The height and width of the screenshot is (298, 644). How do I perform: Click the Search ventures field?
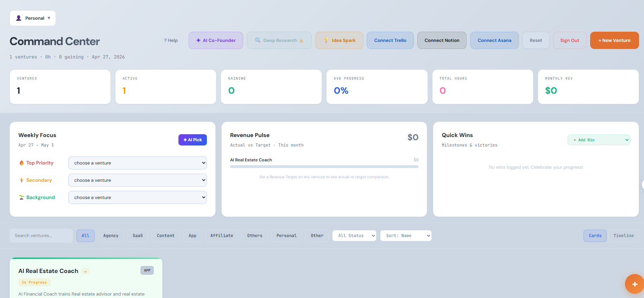tap(41, 236)
